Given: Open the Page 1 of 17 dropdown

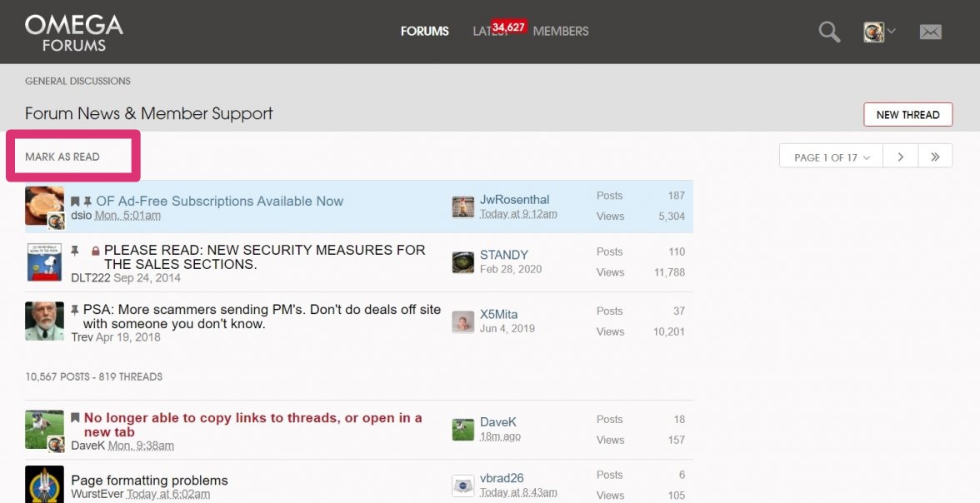Looking at the screenshot, I should point(831,157).
